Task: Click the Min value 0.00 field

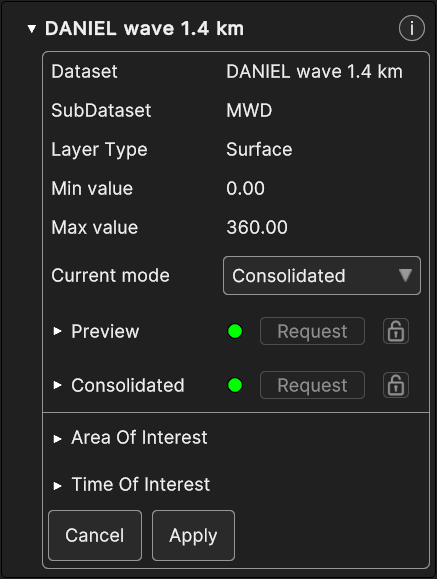Action: click(x=245, y=188)
